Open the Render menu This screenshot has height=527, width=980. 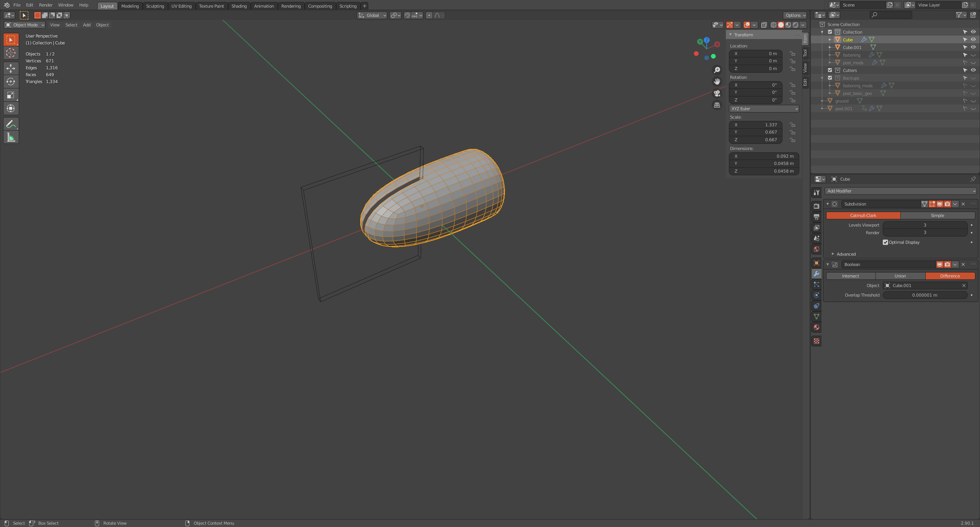46,5
